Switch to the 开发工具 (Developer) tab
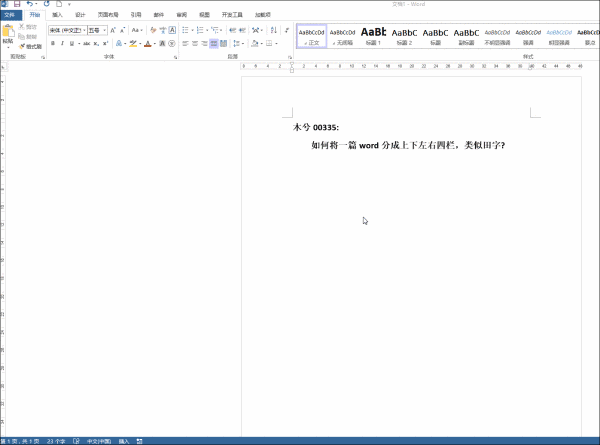 [x=232, y=15]
